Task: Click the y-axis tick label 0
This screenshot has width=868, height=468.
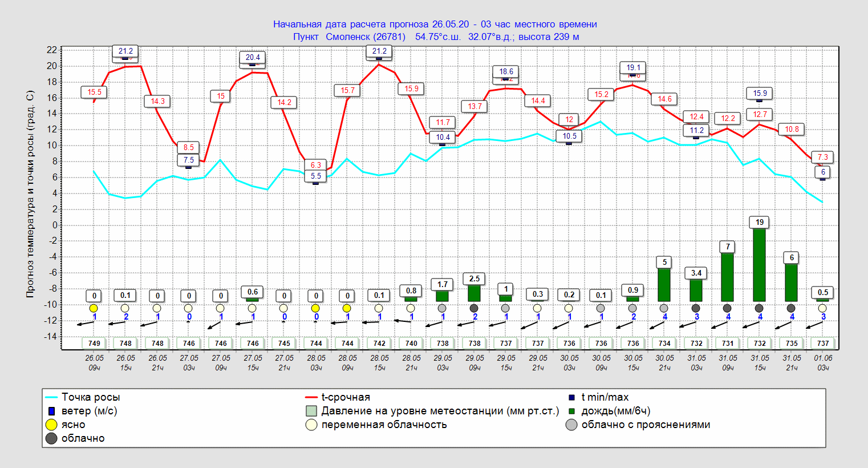Action: (x=55, y=225)
